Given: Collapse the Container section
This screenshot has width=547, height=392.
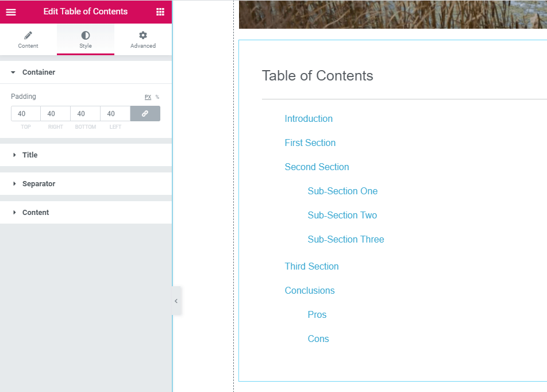Looking at the screenshot, I should pyautogui.click(x=38, y=72).
